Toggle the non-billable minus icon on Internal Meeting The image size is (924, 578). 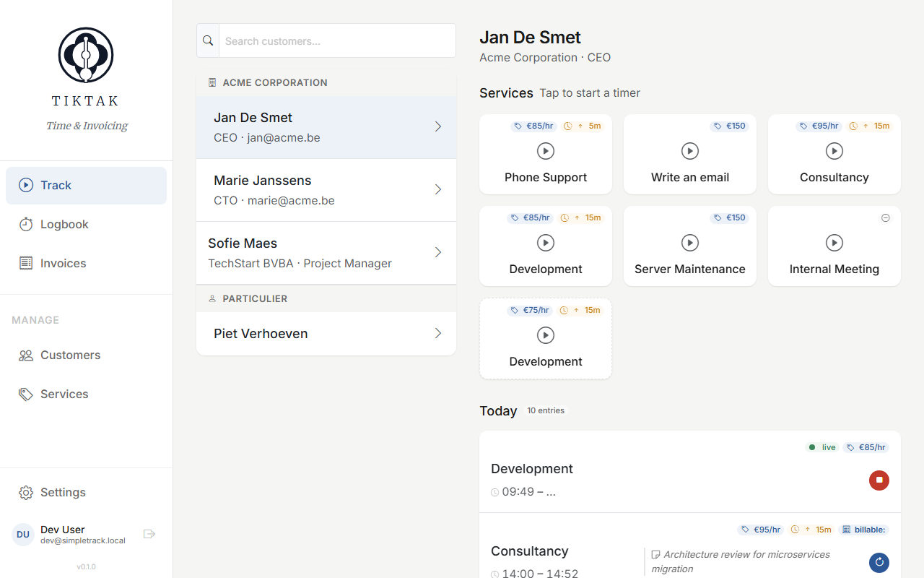coord(886,217)
